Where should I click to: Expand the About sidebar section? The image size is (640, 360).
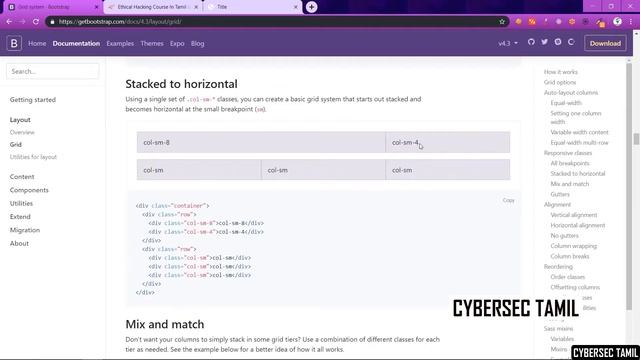click(19, 244)
